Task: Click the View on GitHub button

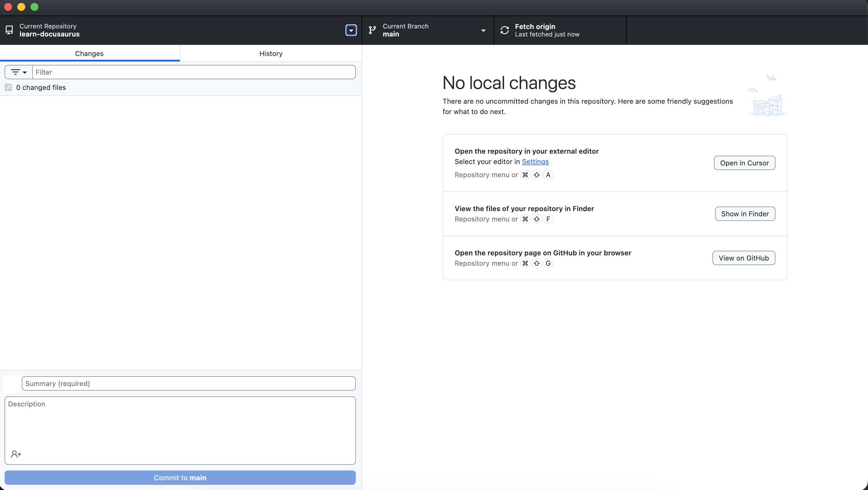Action: 744,258
